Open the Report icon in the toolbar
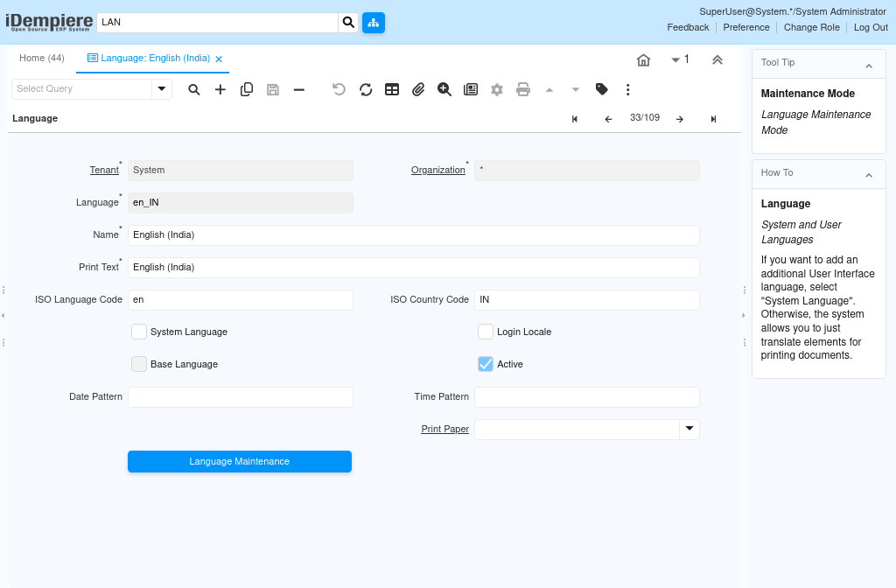The width and height of the screenshot is (896, 588). [x=471, y=90]
